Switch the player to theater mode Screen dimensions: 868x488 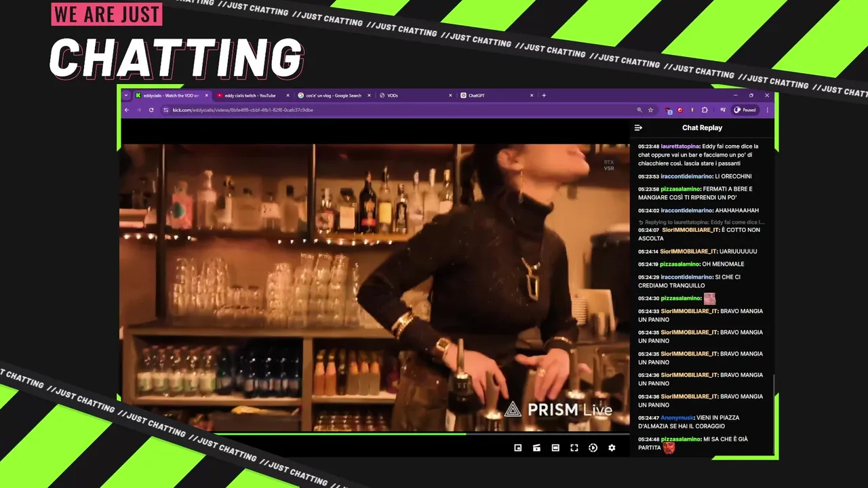tap(555, 448)
